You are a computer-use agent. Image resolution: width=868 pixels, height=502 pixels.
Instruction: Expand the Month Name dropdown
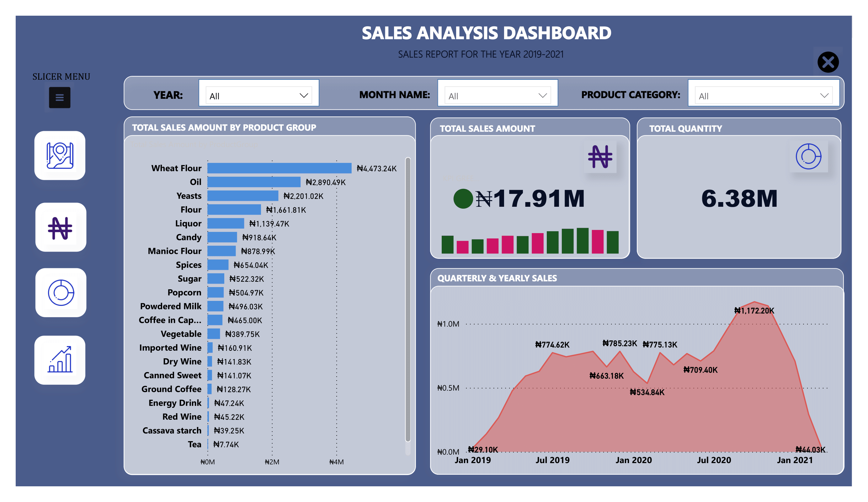click(x=498, y=96)
